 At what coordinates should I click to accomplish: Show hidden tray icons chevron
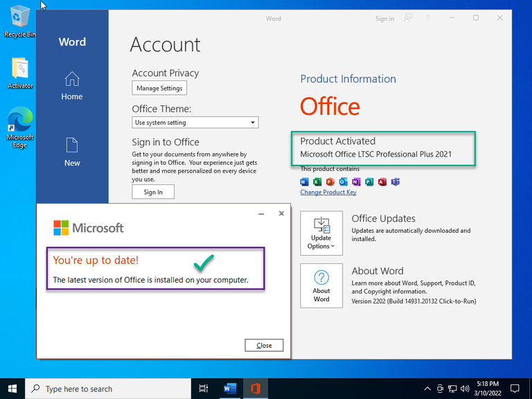point(427,389)
